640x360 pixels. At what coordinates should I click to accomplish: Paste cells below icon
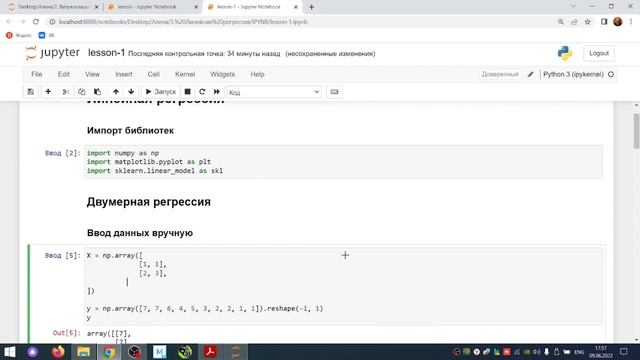[97, 92]
